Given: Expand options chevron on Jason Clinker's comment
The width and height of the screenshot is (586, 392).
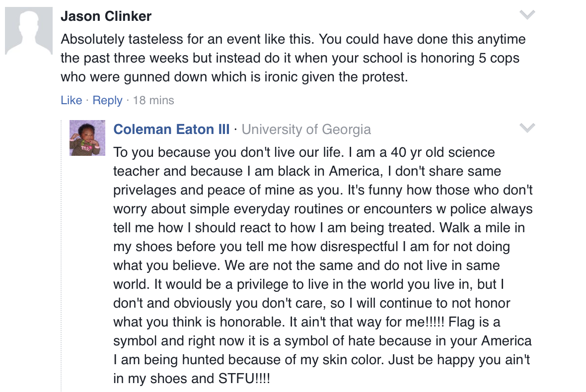Looking at the screenshot, I should pos(527,15).
